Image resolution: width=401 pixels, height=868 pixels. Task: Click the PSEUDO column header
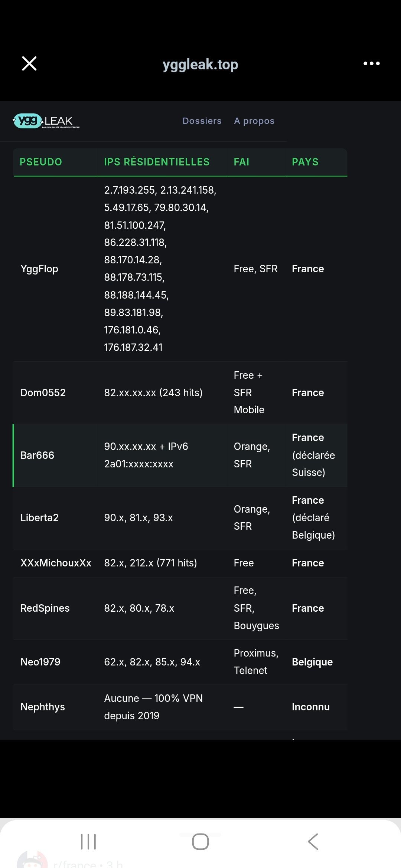tap(41, 162)
